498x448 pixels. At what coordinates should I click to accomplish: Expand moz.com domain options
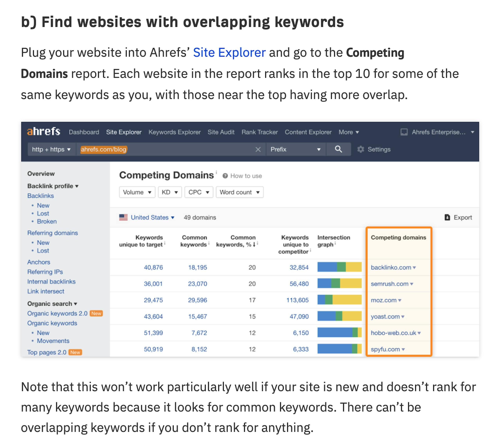(x=400, y=300)
